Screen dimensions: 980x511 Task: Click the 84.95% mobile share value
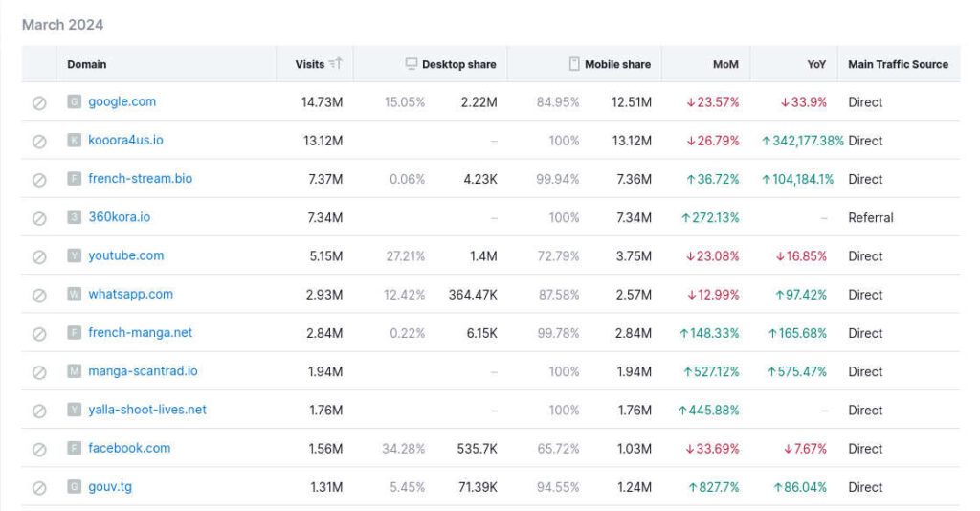click(x=558, y=102)
